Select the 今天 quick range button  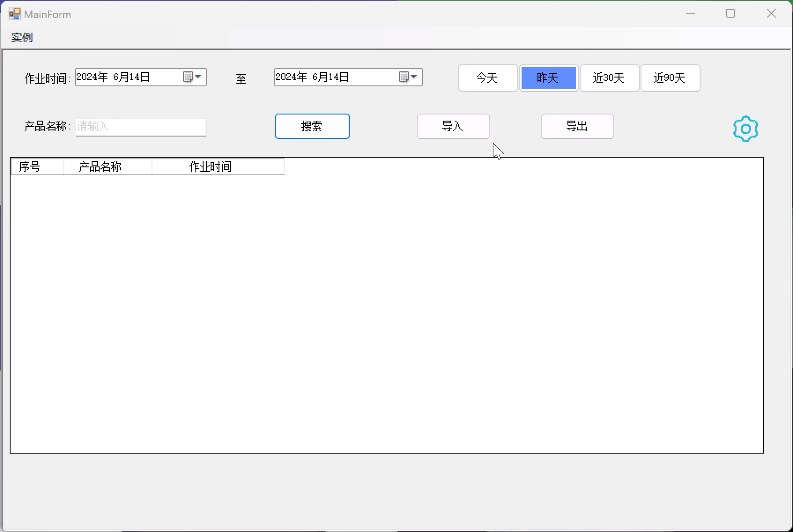(x=488, y=78)
